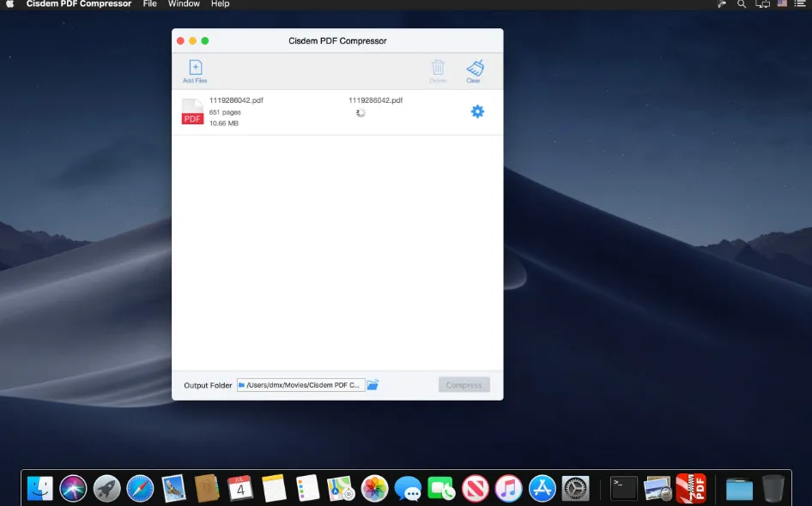Open iTunes in the Dock
Screen dimensions: 812x506
click(508, 488)
